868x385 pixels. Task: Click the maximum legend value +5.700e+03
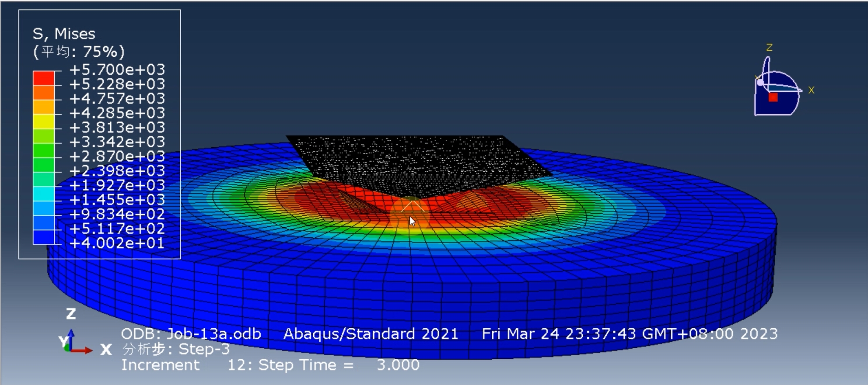117,69
